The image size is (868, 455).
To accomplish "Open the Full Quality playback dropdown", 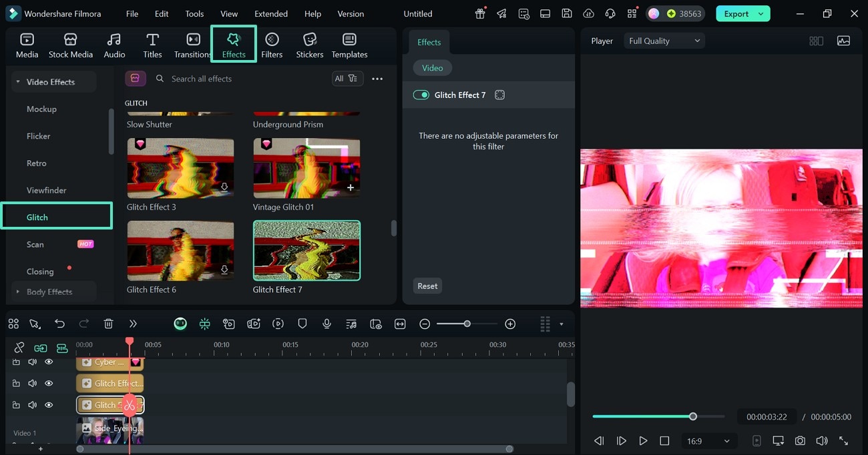I will (x=664, y=40).
